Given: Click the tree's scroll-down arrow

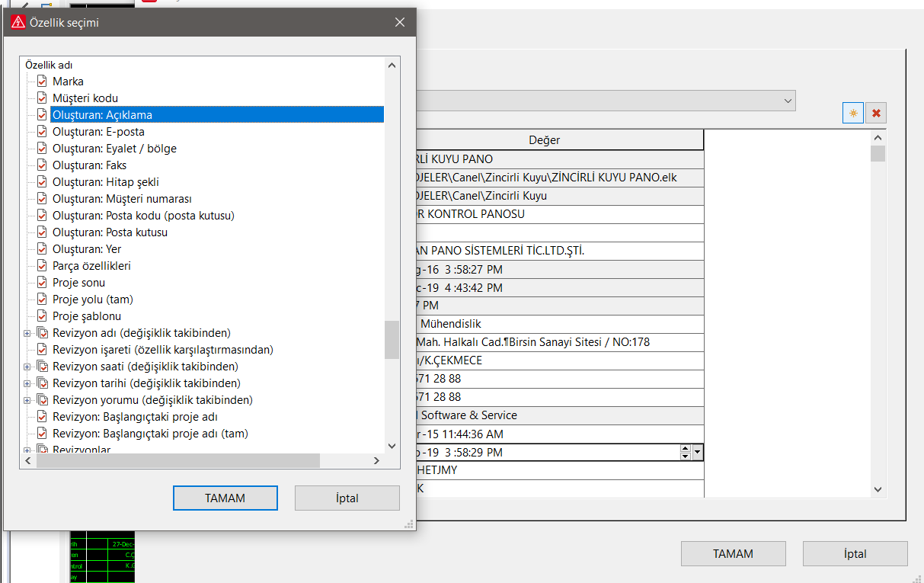Looking at the screenshot, I should pos(392,446).
